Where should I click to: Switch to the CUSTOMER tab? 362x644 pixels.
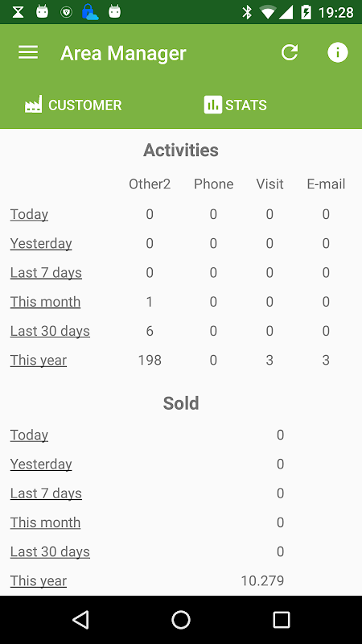point(73,105)
